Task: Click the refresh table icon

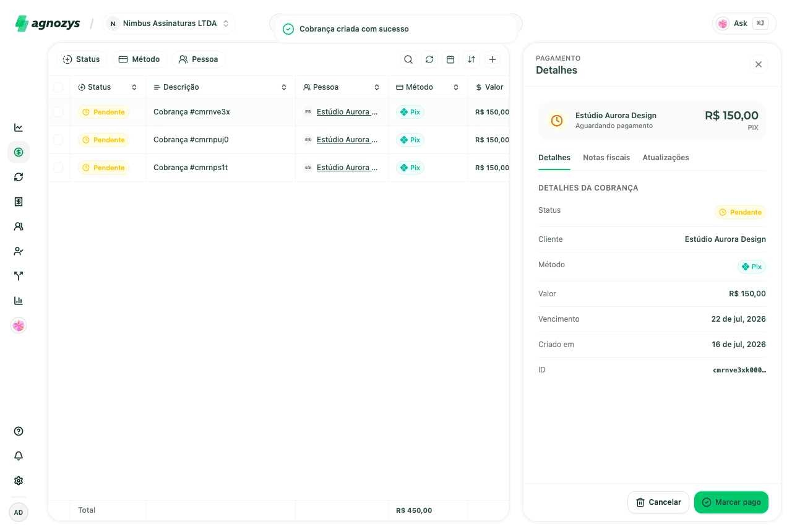Action: (429, 59)
